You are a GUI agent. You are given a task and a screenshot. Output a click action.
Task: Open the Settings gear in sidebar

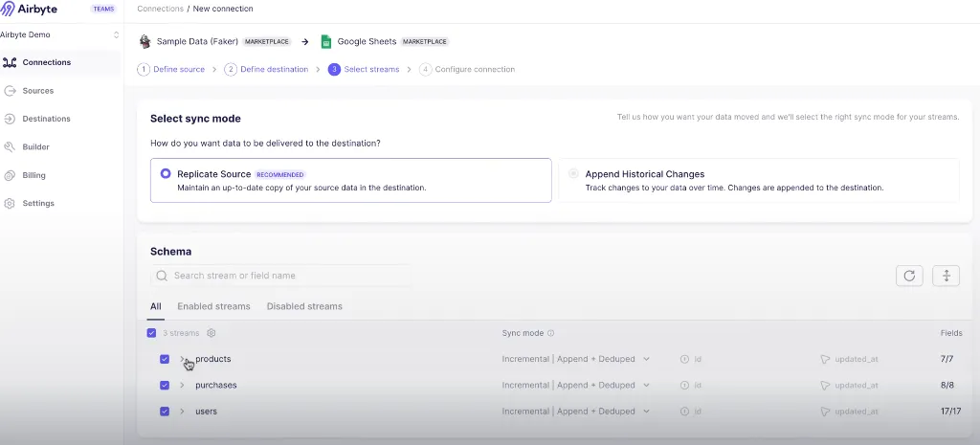click(10, 204)
